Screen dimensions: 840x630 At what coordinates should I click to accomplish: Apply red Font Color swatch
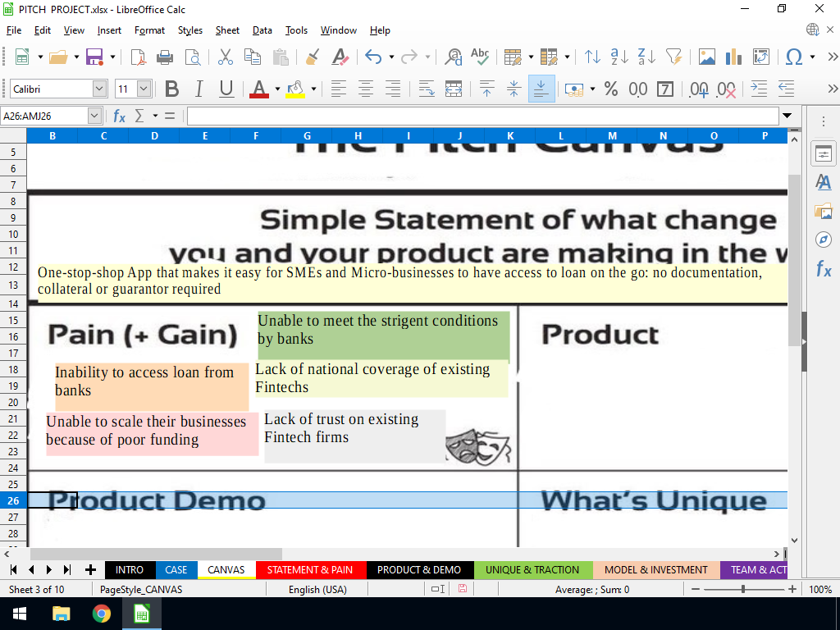(x=258, y=89)
